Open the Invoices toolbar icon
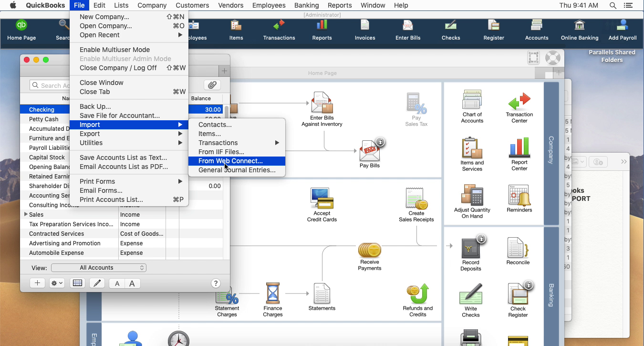The image size is (644, 346). 365,31
